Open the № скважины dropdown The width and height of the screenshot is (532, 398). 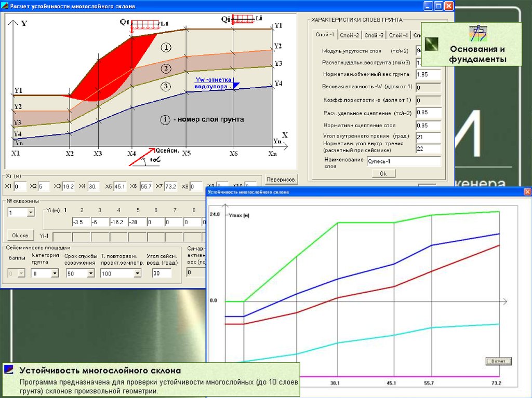coord(30,212)
